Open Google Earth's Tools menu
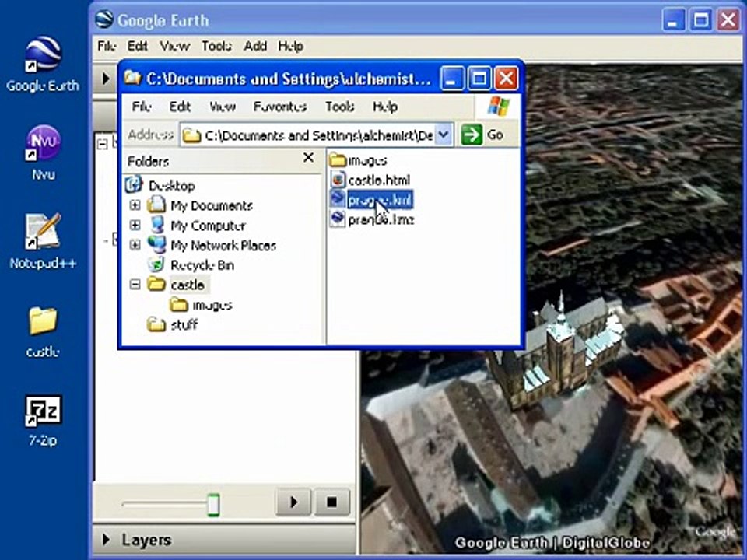The height and width of the screenshot is (560, 747). click(x=217, y=46)
